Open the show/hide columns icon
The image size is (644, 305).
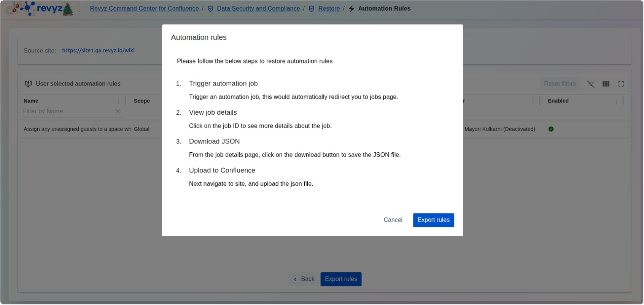[606, 84]
